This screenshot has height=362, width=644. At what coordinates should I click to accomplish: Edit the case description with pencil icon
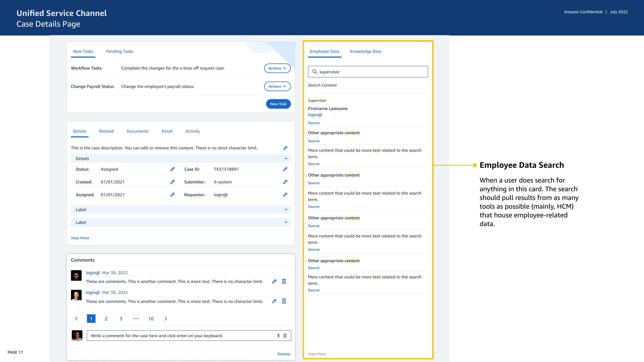(x=285, y=148)
